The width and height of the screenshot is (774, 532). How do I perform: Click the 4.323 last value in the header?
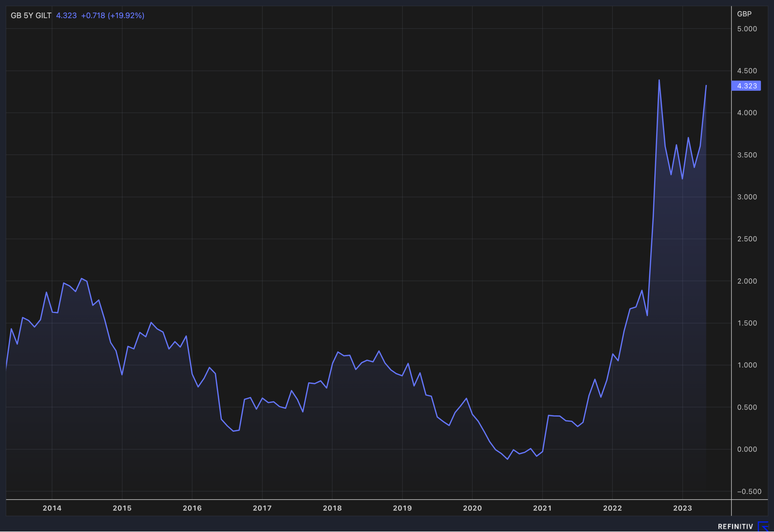pyautogui.click(x=66, y=15)
